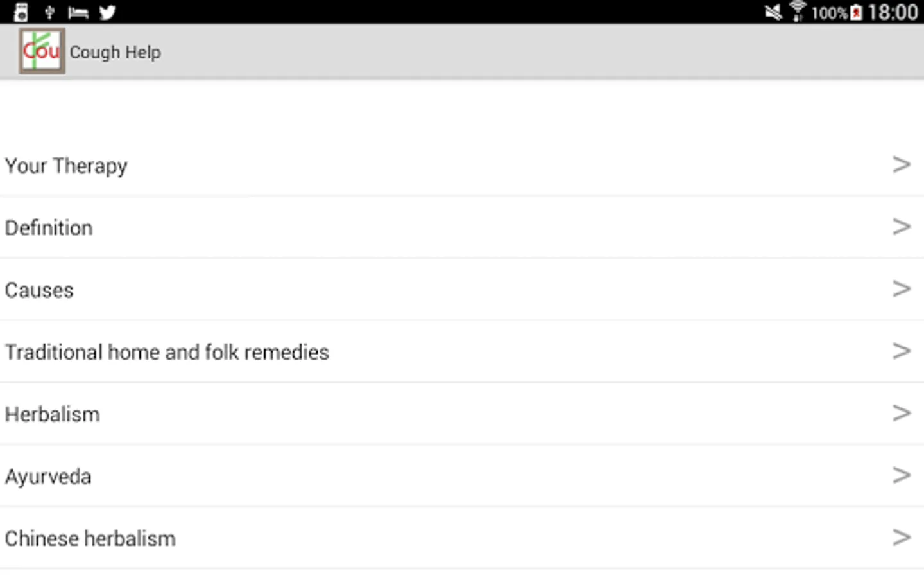Viewport: 924px width, 578px height.
Task: Expand the Your Therapy chevron arrow
Action: point(902,165)
